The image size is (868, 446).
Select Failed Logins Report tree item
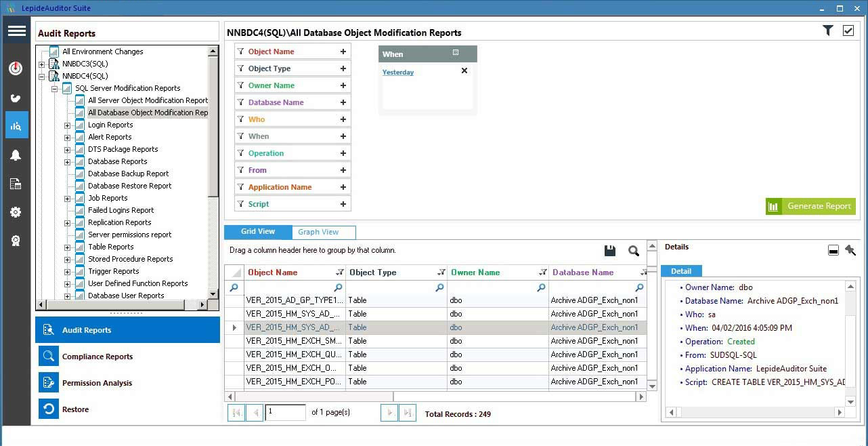tap(121, 210)
